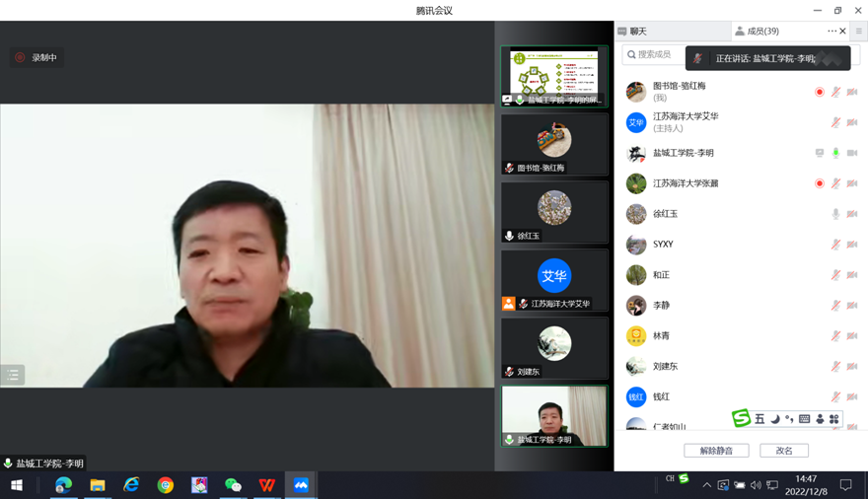Select the 成员(39) members tab
The image size is (868, 499).
[758, 32]
